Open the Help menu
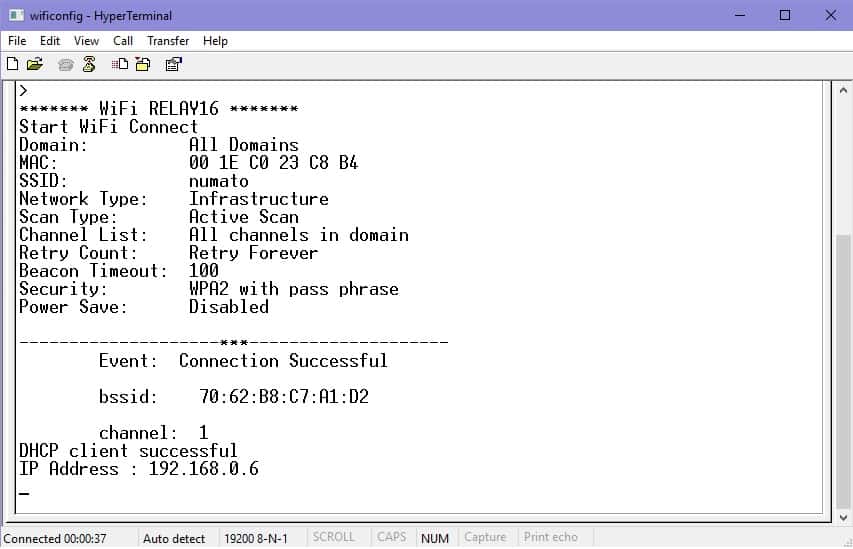The image size is (853, 549). (x=215, y=41)
